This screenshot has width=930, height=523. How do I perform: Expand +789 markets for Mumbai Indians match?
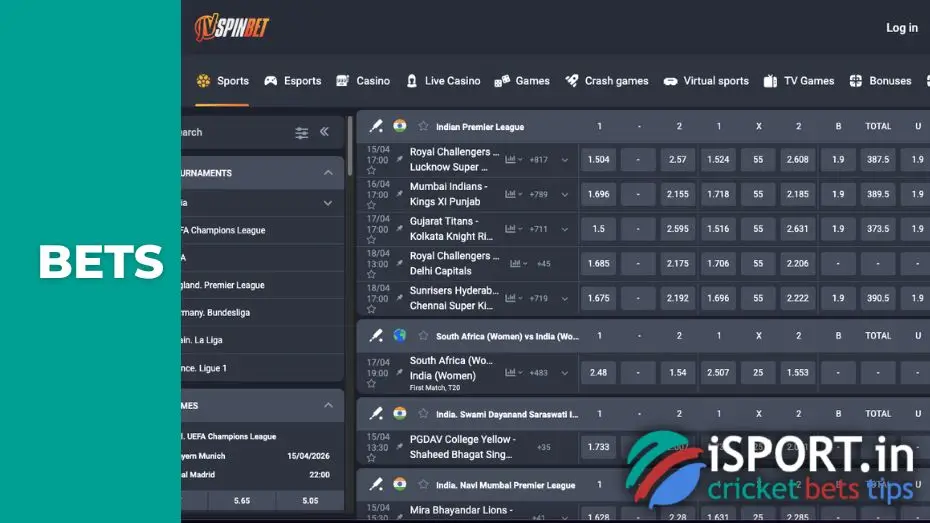pyautogui.click(x=565, y=194)
